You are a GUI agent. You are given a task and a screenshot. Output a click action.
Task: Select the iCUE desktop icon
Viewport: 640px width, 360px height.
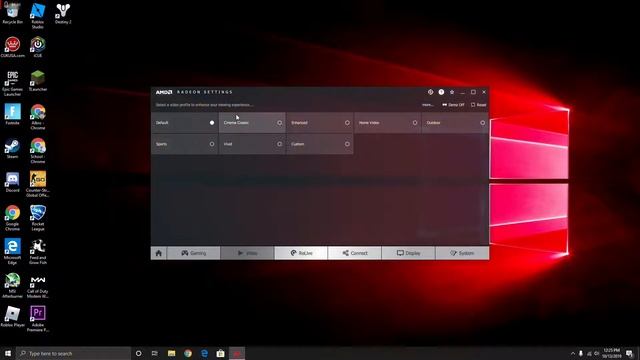(x=38, y=47)
